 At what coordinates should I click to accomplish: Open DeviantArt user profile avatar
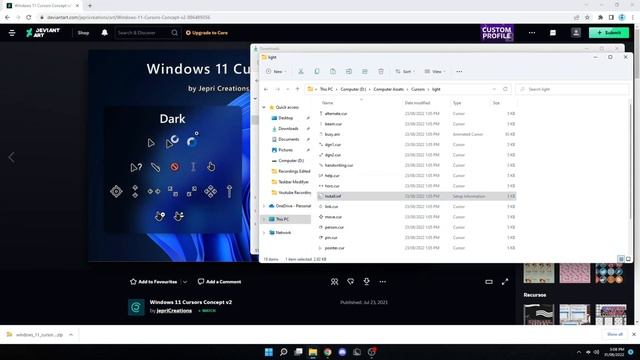pyautogui.click(x=576, y=33)
